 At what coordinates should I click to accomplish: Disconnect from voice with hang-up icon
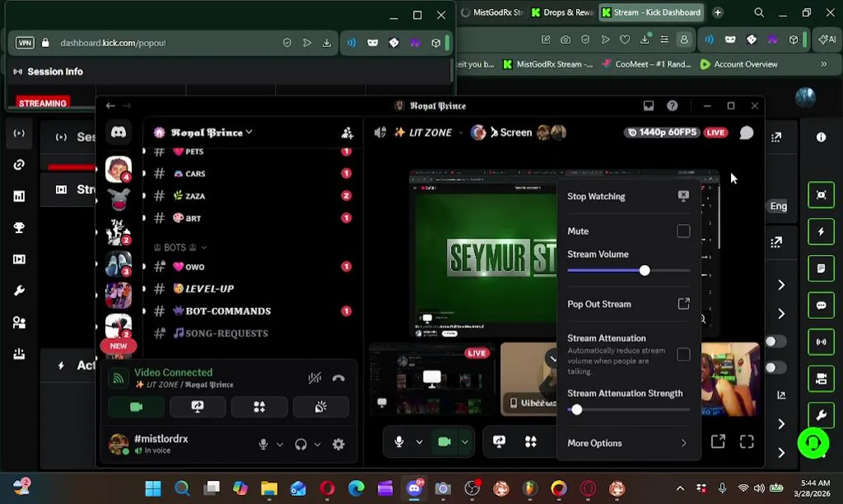pos(338,378)
